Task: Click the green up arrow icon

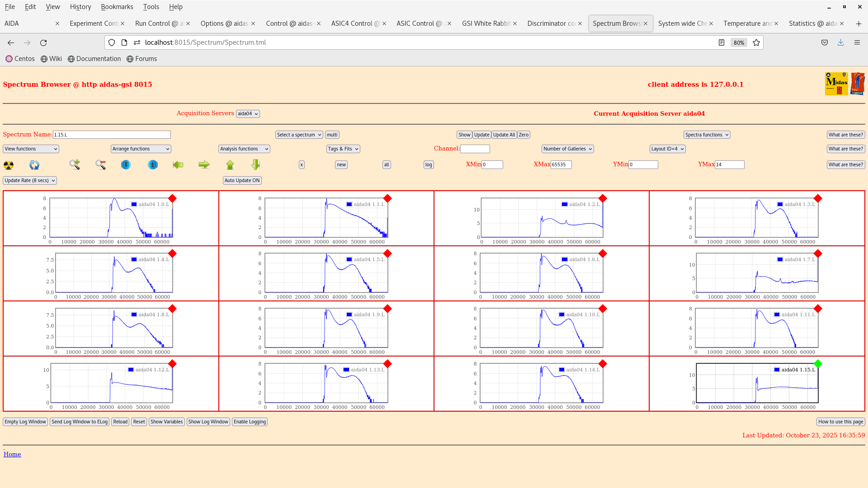Action: coord(230,165)
